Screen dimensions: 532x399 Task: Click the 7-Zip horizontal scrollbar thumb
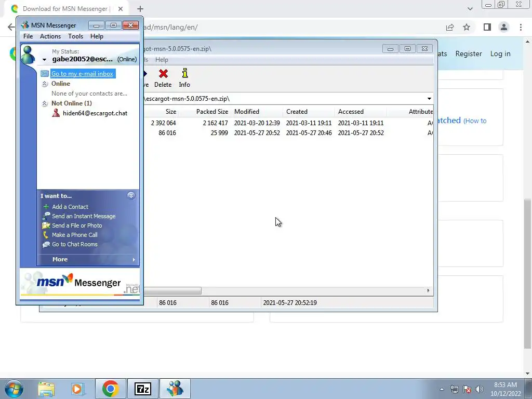click(172, 291)
